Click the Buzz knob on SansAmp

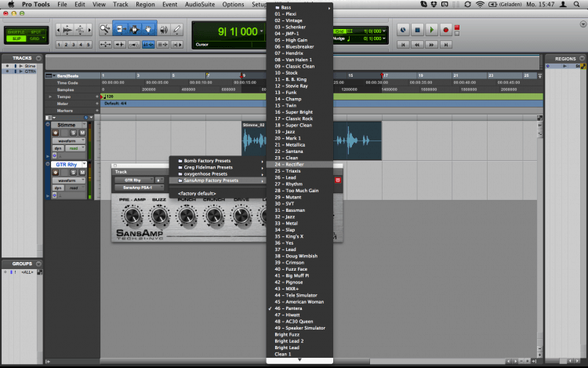[x=159, y=216]
